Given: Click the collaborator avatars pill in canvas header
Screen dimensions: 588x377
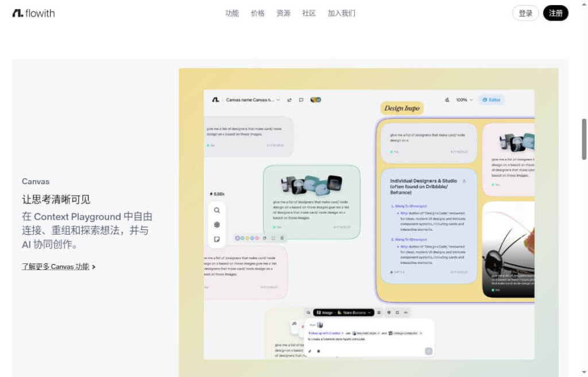Looking at the screenshot, I should 315,100.
